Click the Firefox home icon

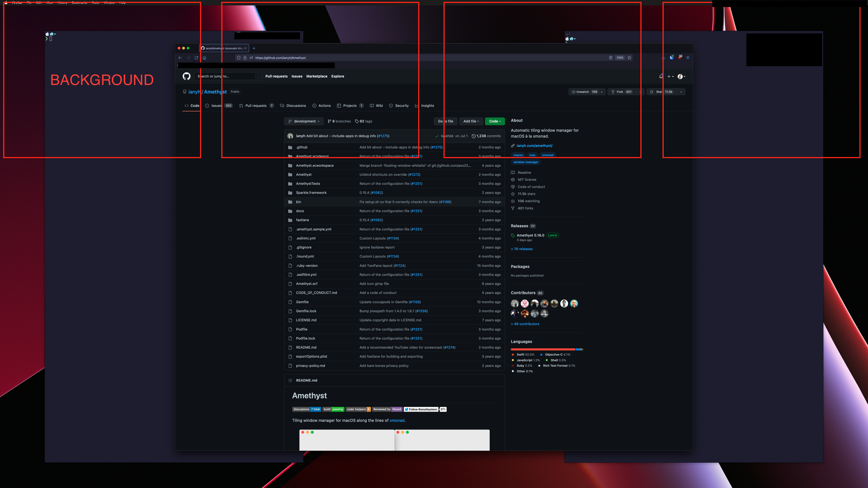205,58
